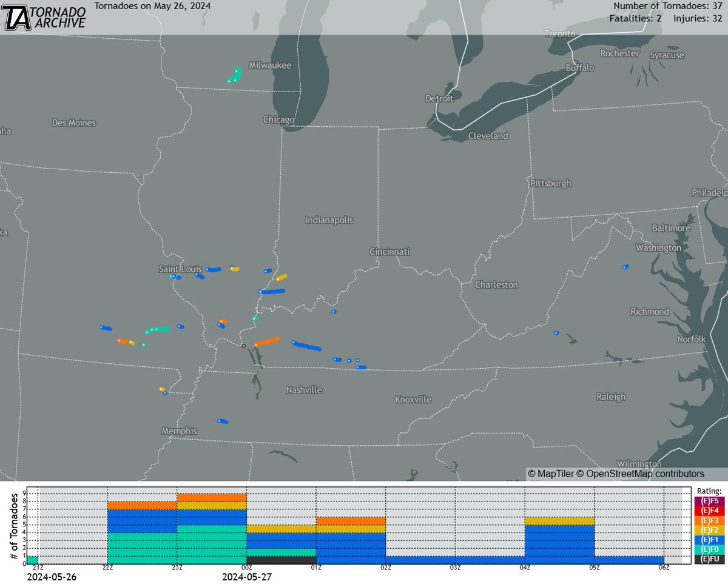Click the 'Rating:' legend heading

(x=709, y=491)
